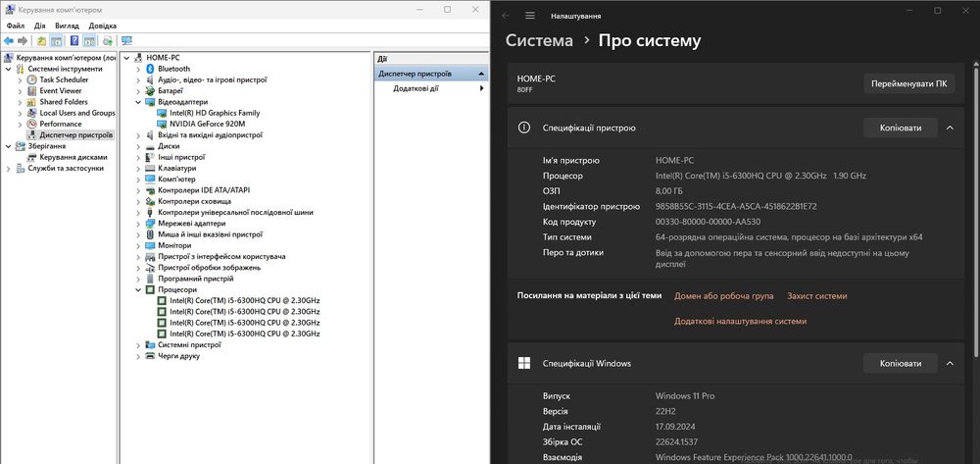The height and width of the screenshot is (464, 980).
Task: Select Зберігання node in left tree
Action: pyautogui.click(x=47, y=146)
